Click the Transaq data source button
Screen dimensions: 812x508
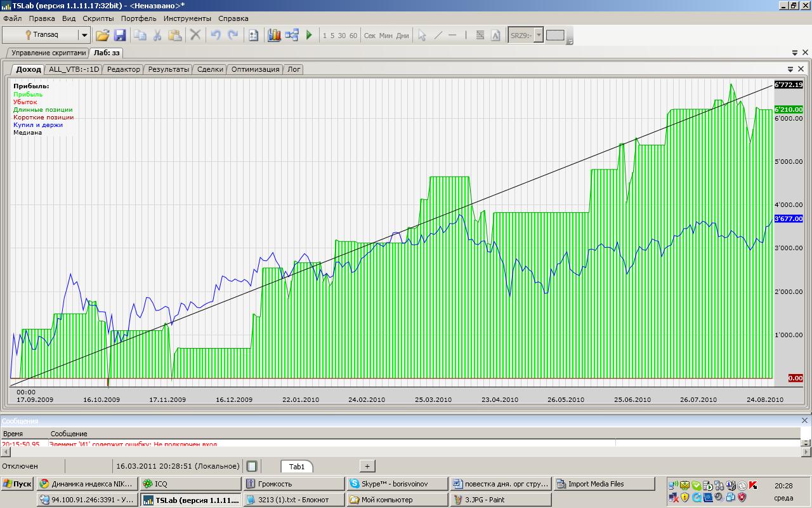click(41, 35)
